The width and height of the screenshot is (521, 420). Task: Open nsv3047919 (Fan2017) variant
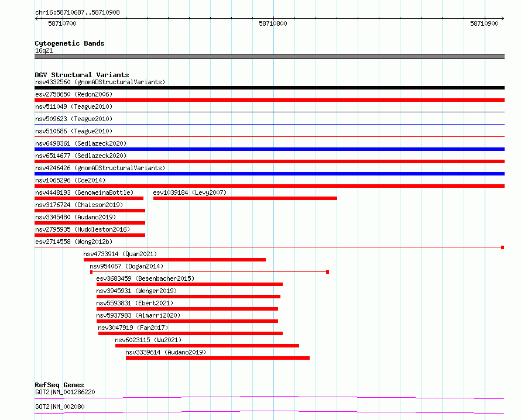tap(133, 328)
